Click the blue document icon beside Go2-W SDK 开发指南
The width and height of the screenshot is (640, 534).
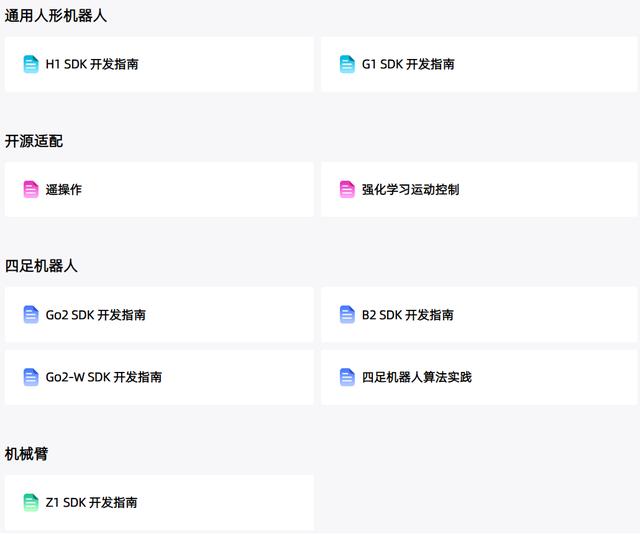point(31,377)
